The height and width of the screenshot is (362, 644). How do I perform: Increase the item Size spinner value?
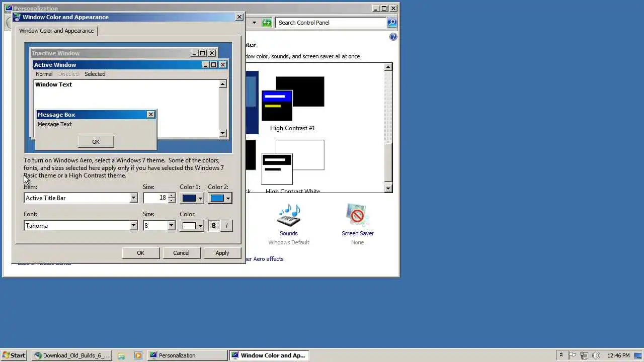click(172, 196)
